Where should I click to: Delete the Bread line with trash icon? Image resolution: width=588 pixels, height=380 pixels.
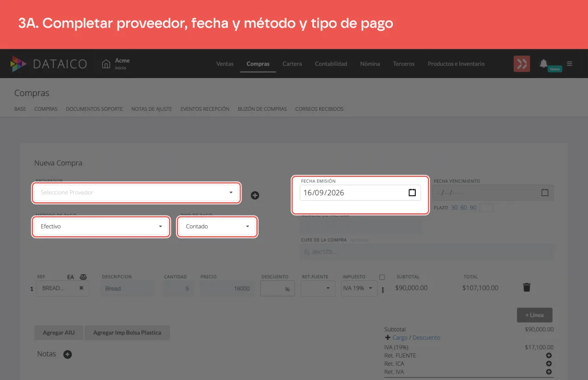(x=527, y=288)
